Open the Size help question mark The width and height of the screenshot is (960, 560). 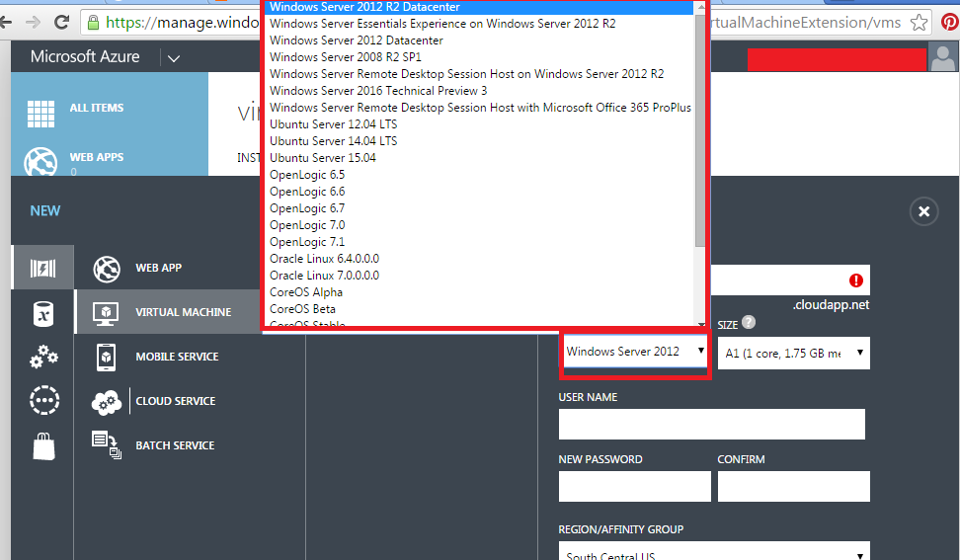749,323
